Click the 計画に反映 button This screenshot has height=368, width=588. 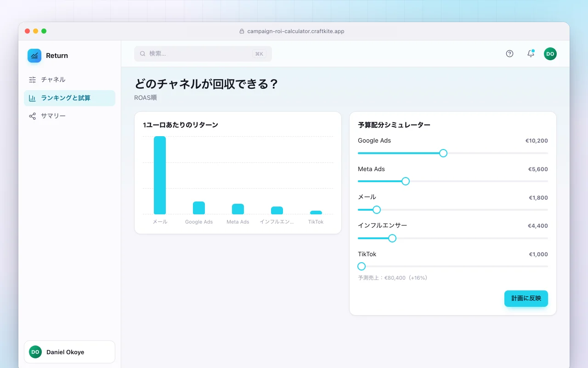pyautogui.click(x=526, y=299)
